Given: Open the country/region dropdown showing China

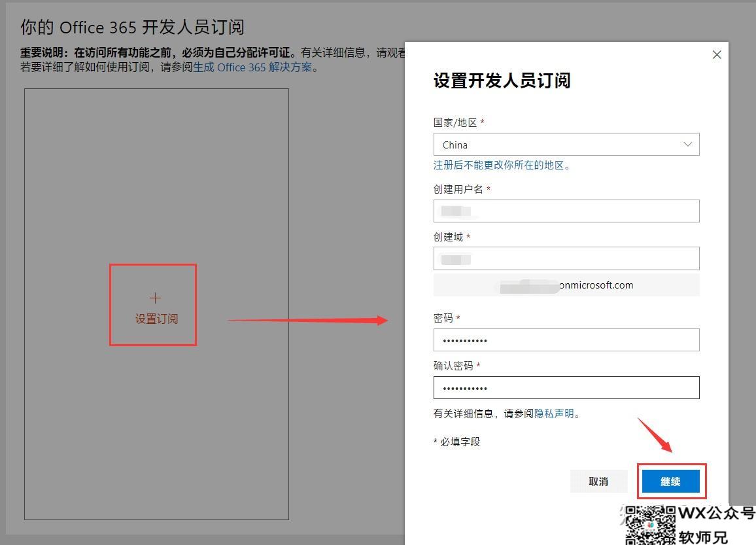Looking at the screenshot, I should coord(566,144).
